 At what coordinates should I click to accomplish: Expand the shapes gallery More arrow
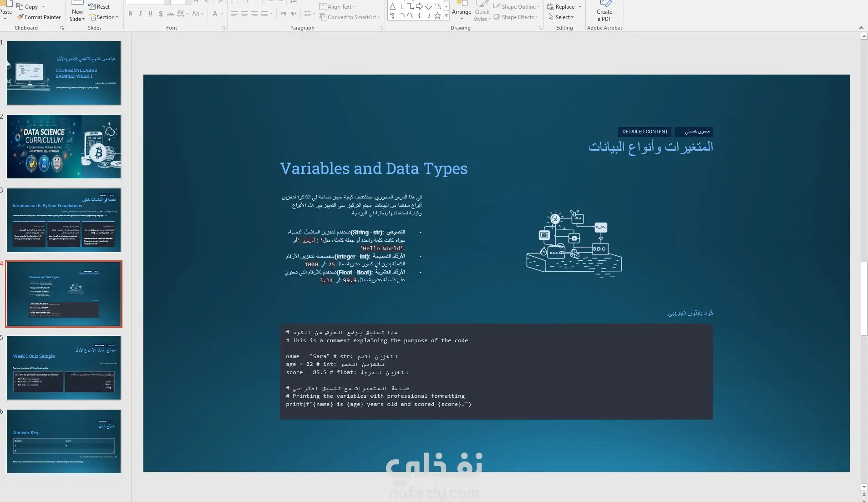pos(446,15)
